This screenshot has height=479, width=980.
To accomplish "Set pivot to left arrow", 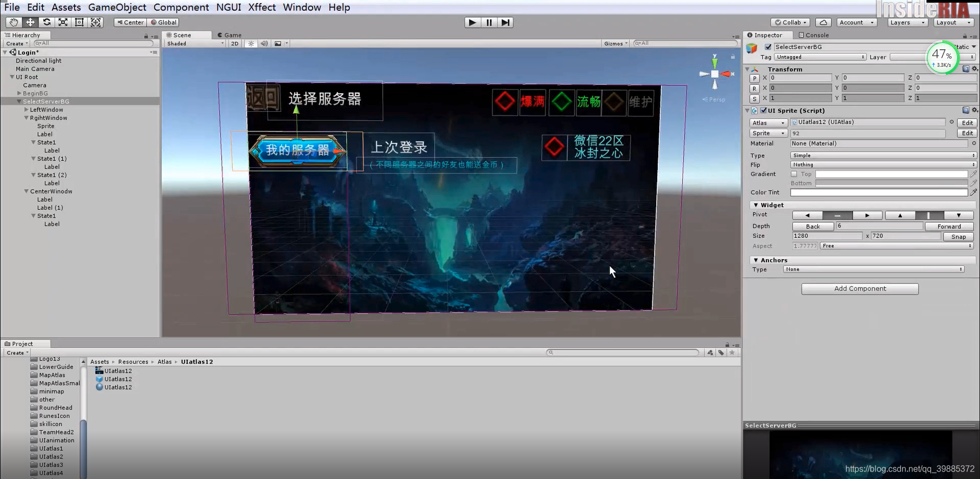I will (807, 215).
